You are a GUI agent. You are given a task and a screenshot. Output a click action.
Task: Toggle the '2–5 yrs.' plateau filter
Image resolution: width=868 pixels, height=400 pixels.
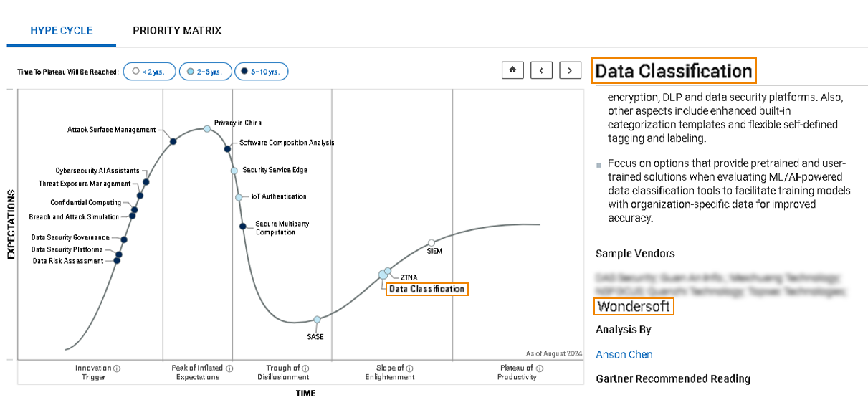[204, 72]
